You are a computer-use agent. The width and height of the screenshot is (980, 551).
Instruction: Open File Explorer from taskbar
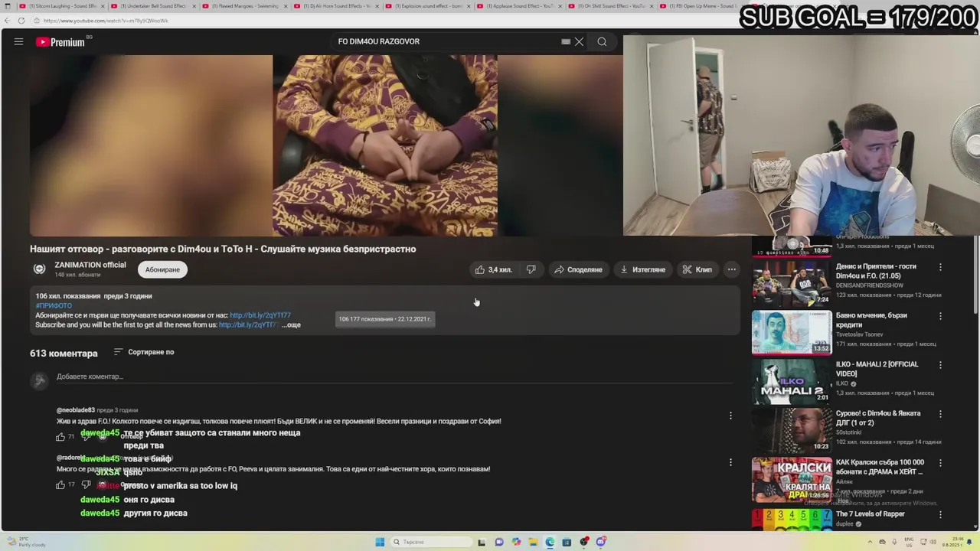click(x=533, y=542)
